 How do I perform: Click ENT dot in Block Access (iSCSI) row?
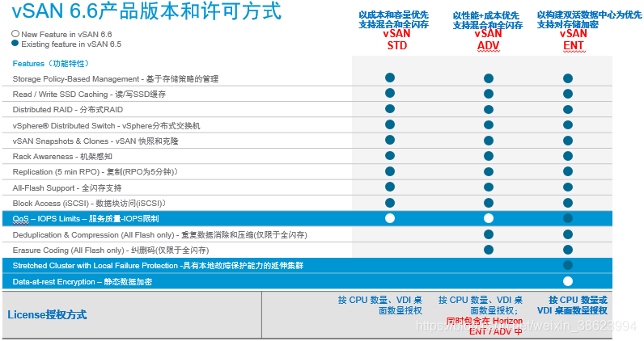(x=568, y=203)
